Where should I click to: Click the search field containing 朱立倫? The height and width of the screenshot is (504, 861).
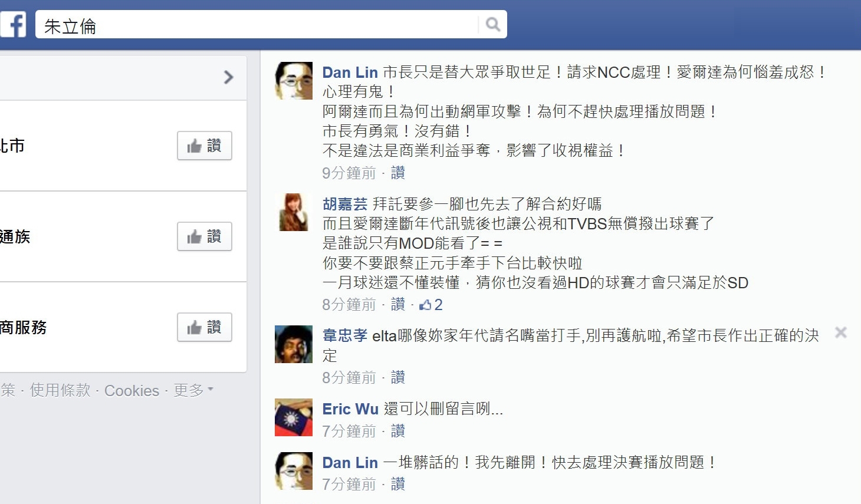257,25
